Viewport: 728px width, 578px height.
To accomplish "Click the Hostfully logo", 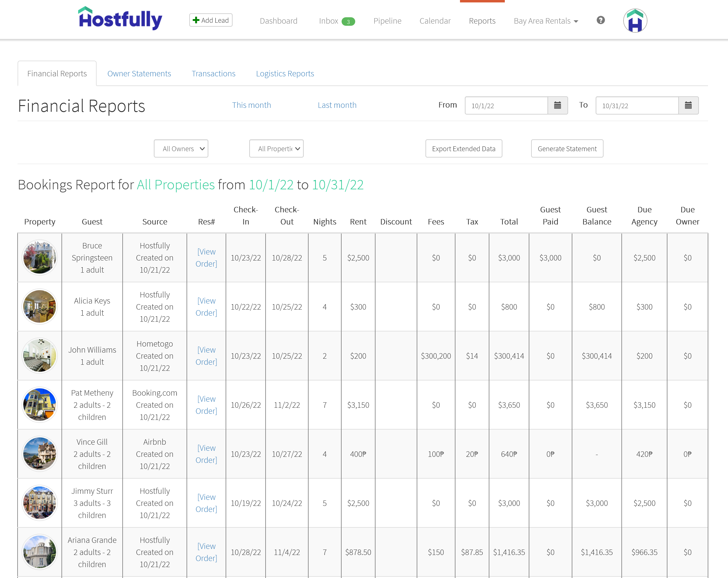I will pos(120,19).
